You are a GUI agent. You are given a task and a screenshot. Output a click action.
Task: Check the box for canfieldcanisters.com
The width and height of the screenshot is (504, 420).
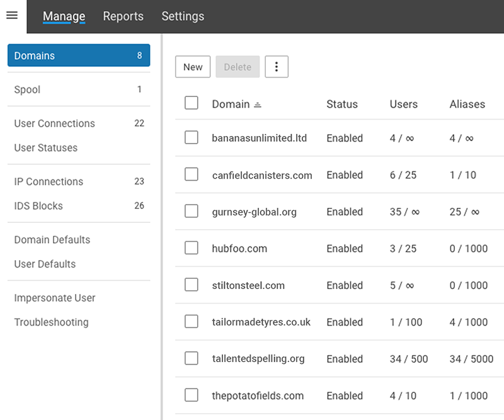pos(192,174)
